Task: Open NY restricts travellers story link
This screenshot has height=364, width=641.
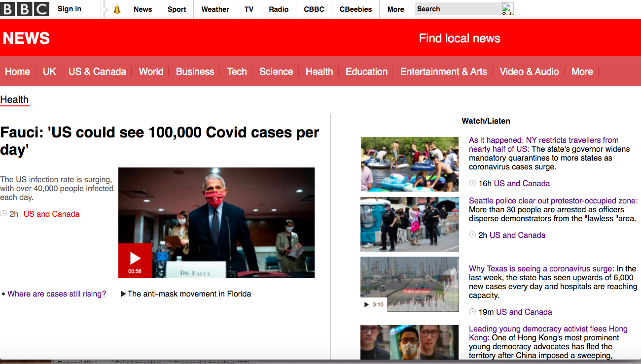Action: point(543,144)
